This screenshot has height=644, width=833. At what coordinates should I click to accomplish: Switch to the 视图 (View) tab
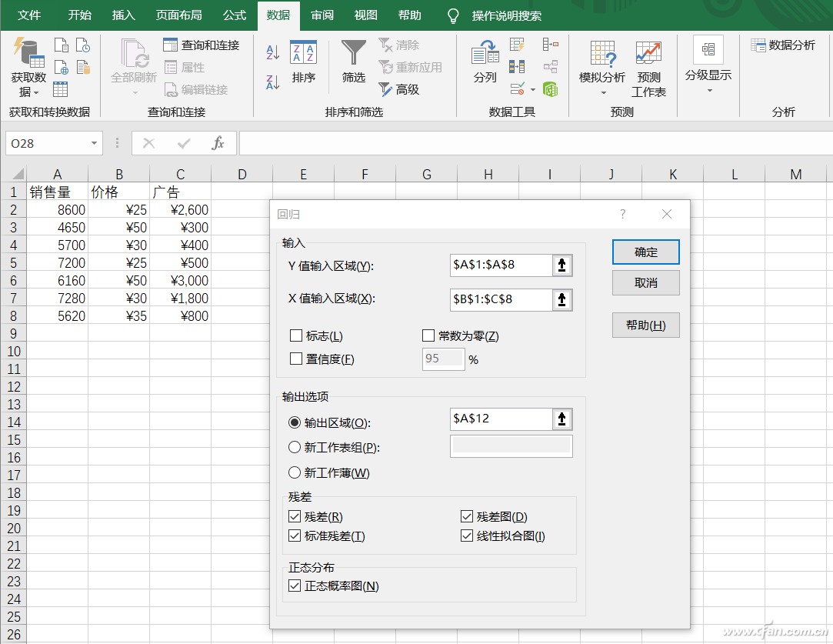(366, 15)
